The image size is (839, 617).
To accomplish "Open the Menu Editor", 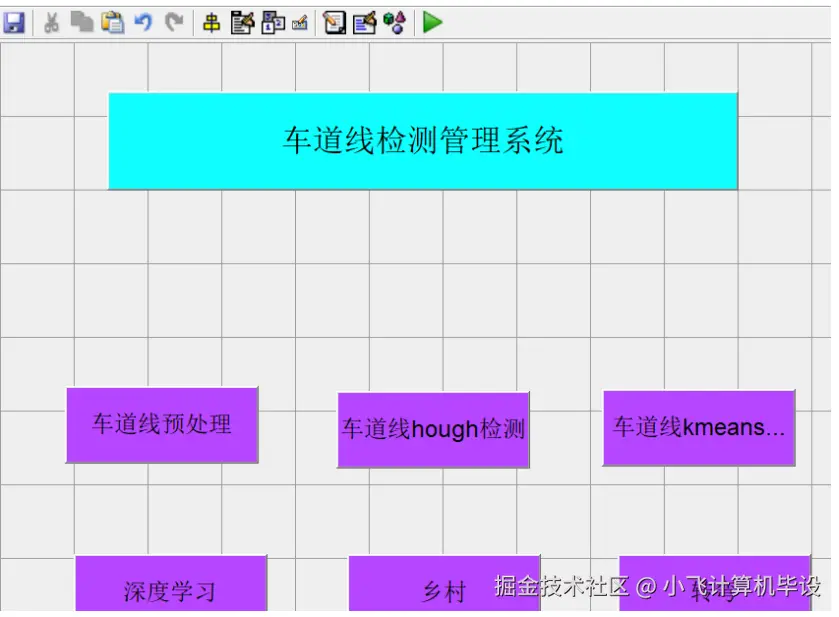I will (x=242, y=23).
